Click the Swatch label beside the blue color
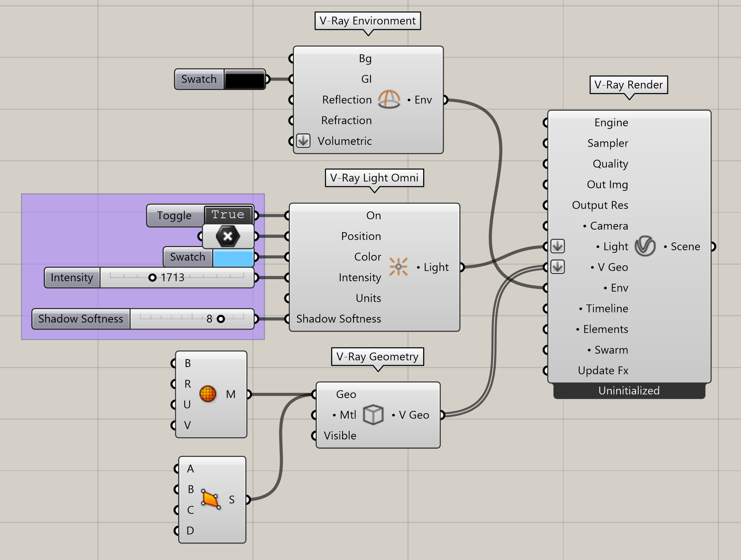741x560 pixels. coord(187,257)
